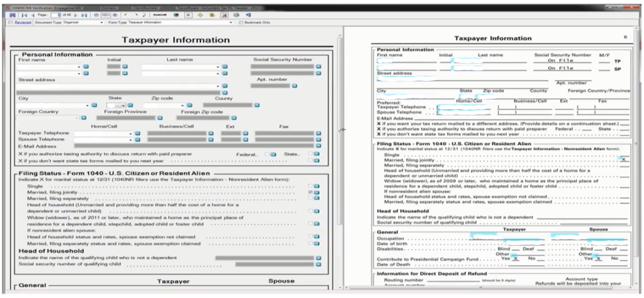Click the zoom out icon left of 100%
This screenshot has height=298, width=644.
pos(96,15)
